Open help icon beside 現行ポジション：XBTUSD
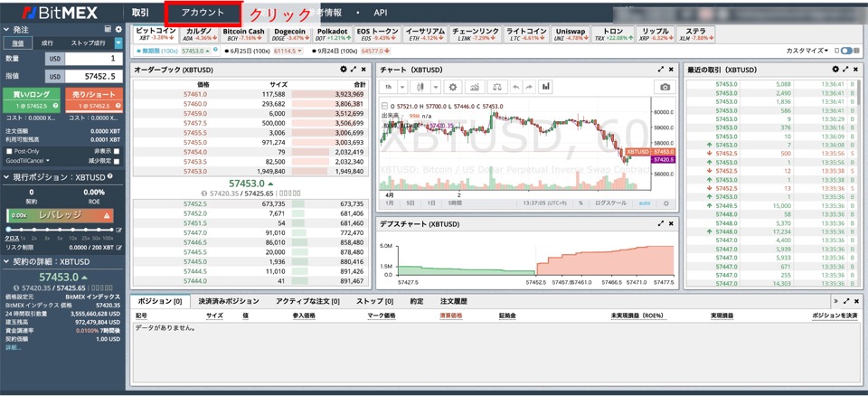Screen dimensions: 868x396 109,176
